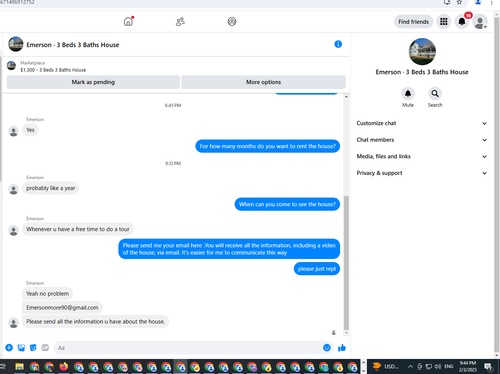Select message "Whenever u have a free time"
The width and height of the screenshot is (500, 374).
78,229
